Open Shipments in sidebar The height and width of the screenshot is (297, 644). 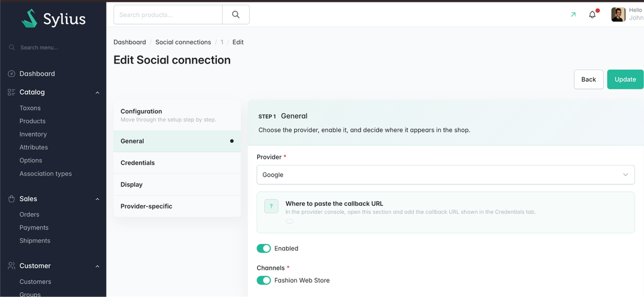click(x=35, y=241)
